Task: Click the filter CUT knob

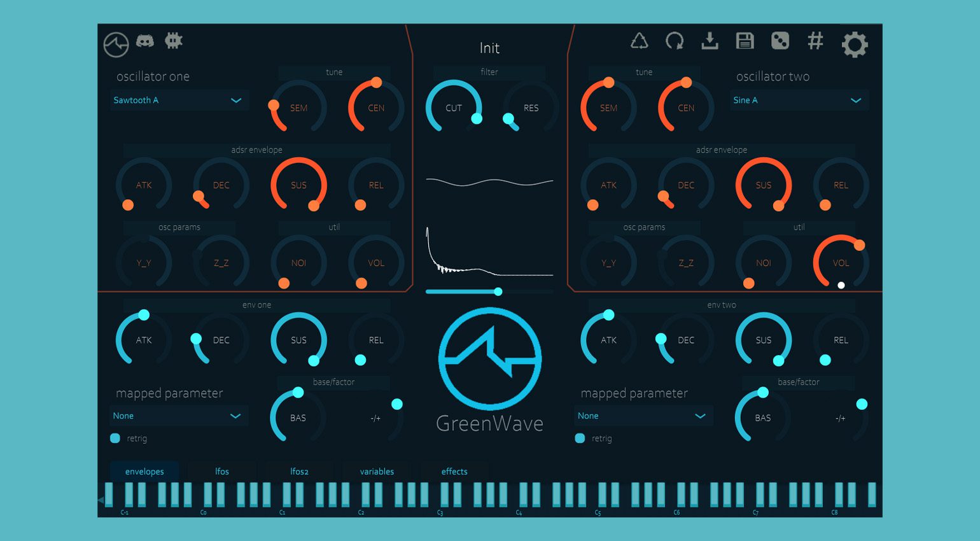Action: pos(454,108)
